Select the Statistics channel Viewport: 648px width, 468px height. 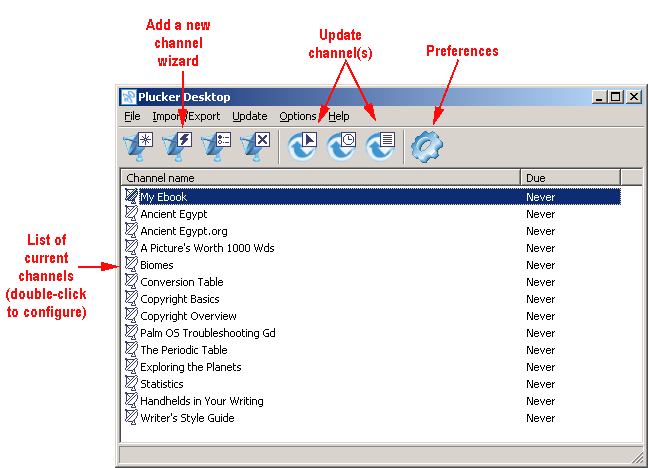point(162,384)
